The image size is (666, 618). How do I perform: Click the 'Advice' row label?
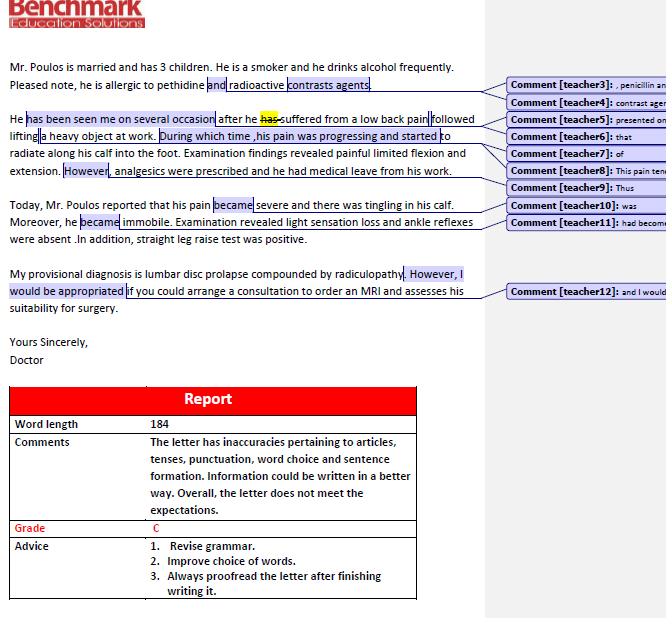(31, 546)
